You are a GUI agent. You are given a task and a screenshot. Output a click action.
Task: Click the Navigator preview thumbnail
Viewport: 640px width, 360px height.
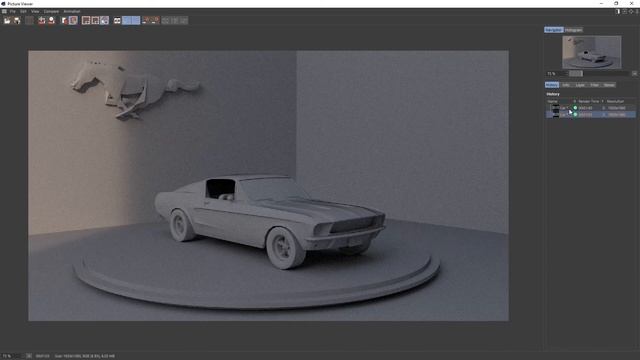click(592, 52)
